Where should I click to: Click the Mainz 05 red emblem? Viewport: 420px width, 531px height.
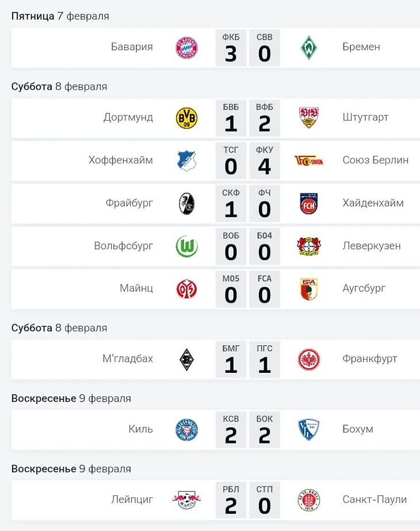click(186, 289)
